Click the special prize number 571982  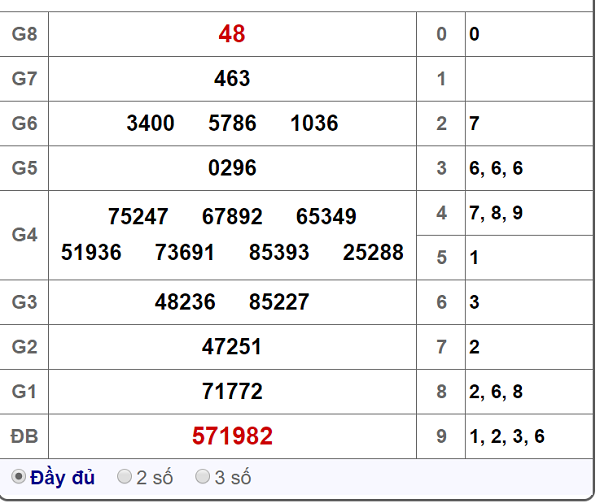pos(232,436)
